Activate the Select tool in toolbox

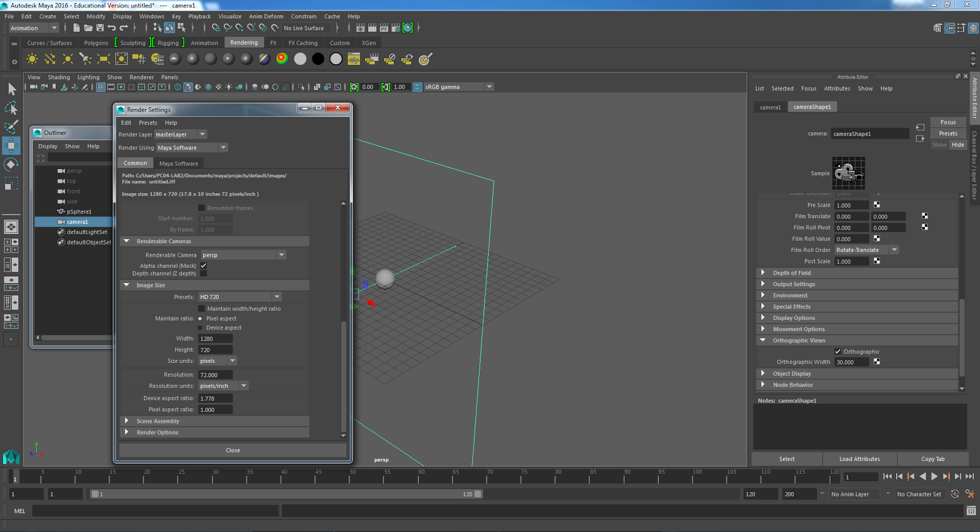(11, 89)
